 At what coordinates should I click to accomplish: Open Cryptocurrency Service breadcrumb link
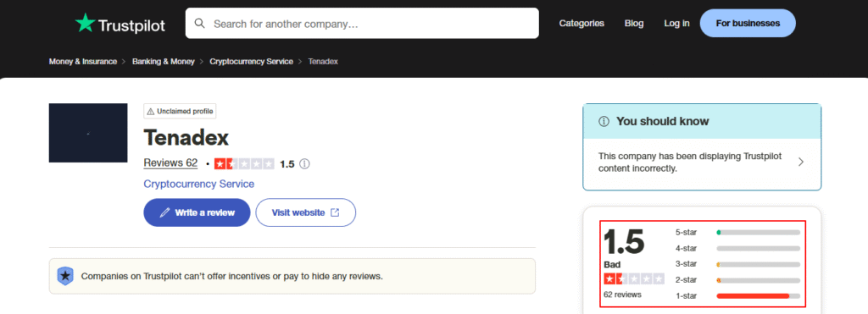(x=251, y=62)
